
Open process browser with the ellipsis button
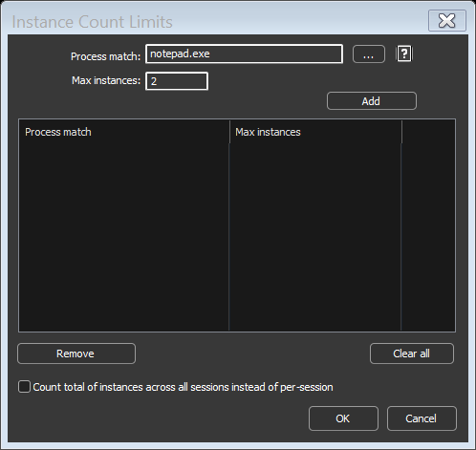click(x=369, y=54)
